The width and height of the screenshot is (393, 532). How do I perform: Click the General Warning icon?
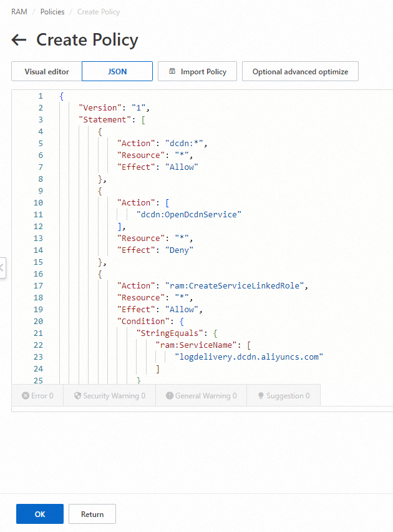pos(170,395)
